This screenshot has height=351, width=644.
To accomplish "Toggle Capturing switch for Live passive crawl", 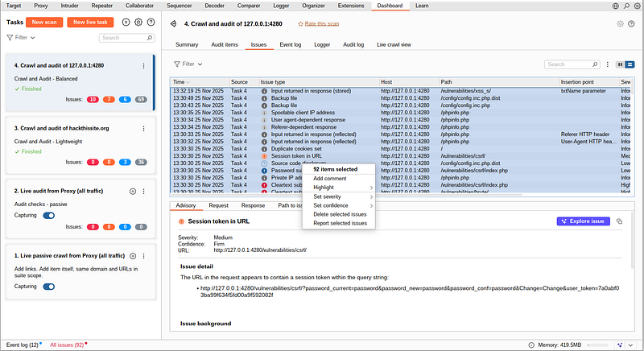I will (49, 287).
